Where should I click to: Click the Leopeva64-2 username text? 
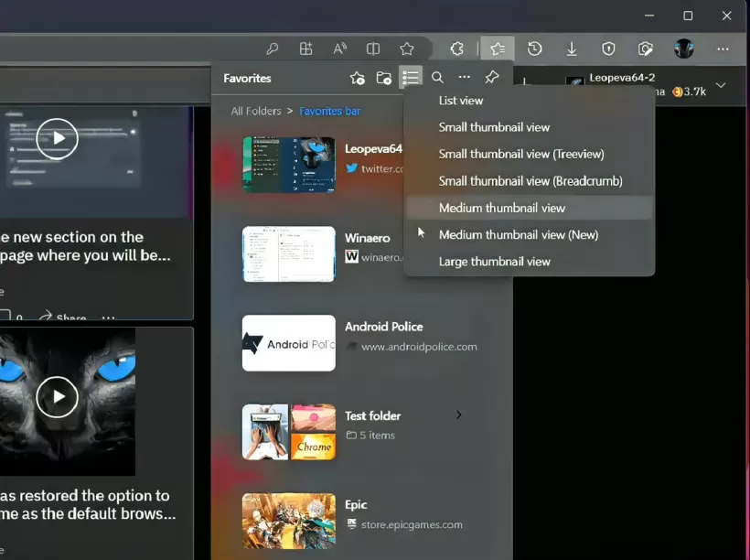pos(622,78)
